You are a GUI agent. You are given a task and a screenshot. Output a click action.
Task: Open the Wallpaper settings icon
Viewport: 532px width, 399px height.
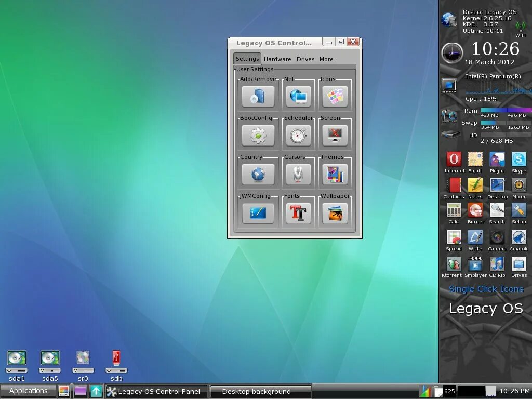click(x=335, y=214)
